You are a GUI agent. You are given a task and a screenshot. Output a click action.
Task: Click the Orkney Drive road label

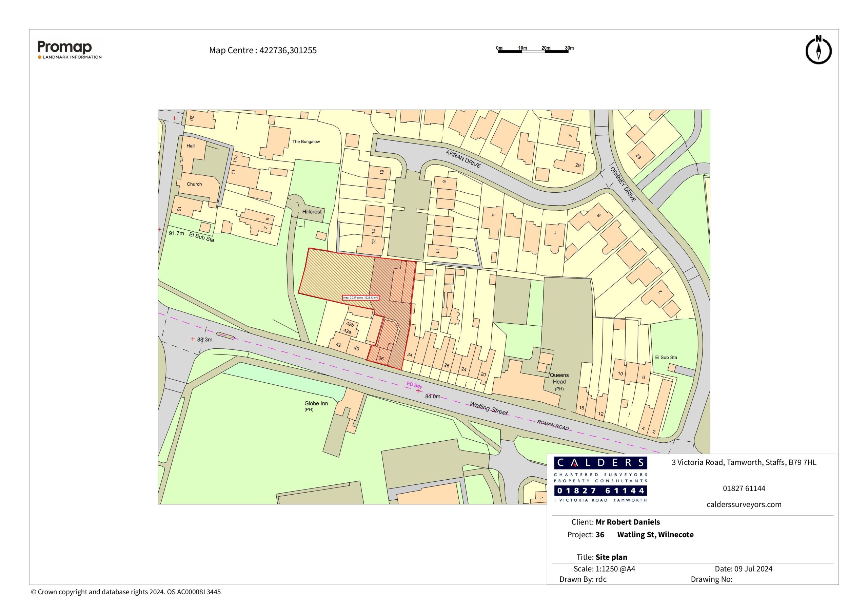pos(623,185)
